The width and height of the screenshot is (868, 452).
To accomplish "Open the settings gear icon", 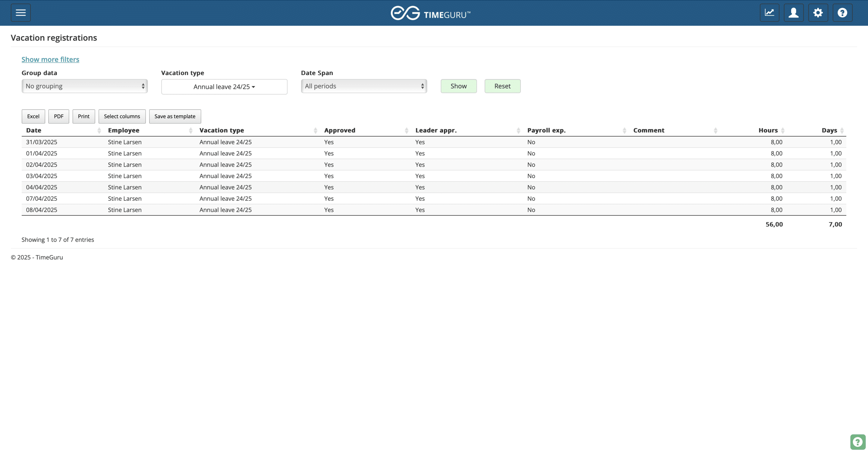I will tap(818, 13).
